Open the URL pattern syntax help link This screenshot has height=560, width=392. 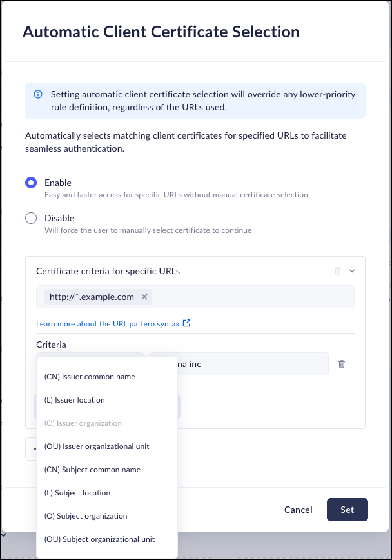(108, 324)
